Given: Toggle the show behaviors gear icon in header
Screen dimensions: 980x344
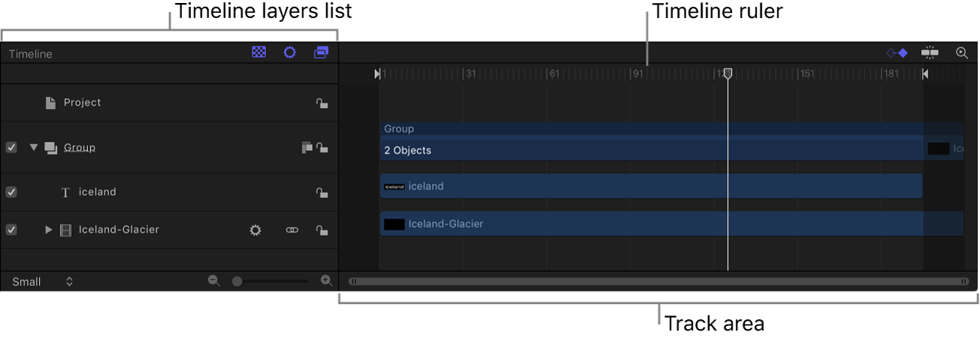Looking at the screenshot, I should click(x=289, y=53).
